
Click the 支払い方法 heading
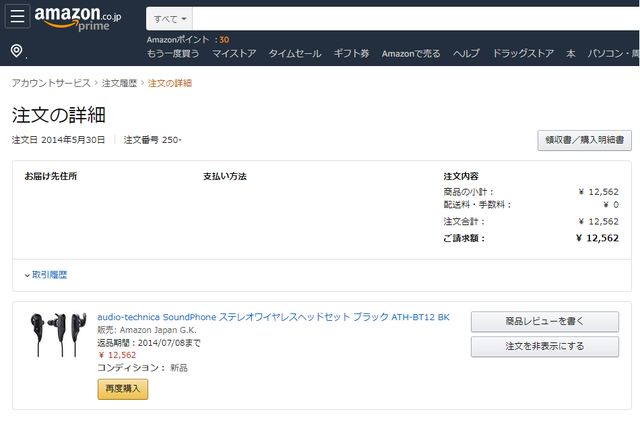point(225,176)
